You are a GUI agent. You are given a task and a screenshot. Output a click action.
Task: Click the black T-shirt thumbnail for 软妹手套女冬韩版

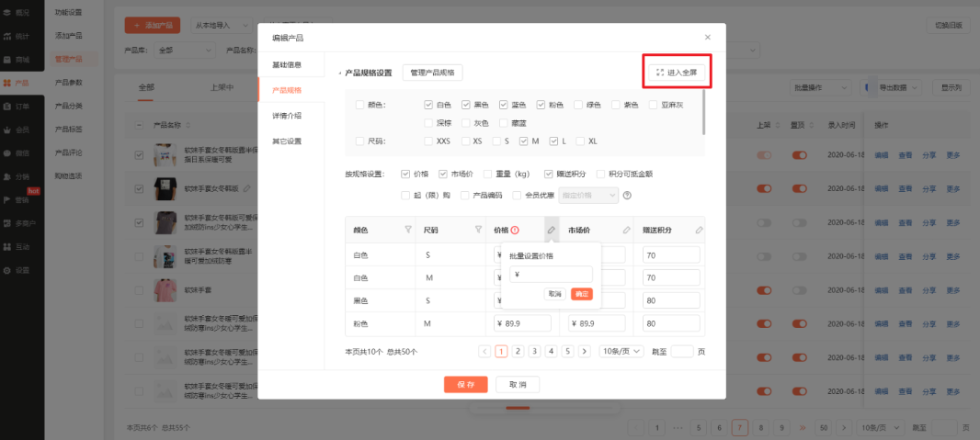[x=165, y=188]
